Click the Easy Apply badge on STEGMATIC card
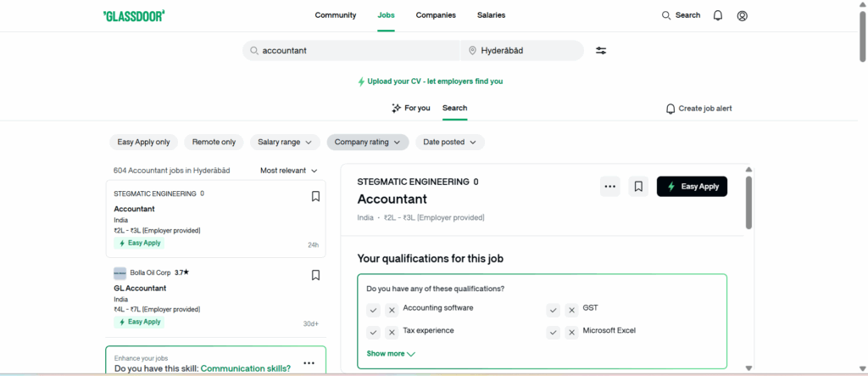Image resolution: width=868 pixels, height=376 pixels. (x=140, y=243)
